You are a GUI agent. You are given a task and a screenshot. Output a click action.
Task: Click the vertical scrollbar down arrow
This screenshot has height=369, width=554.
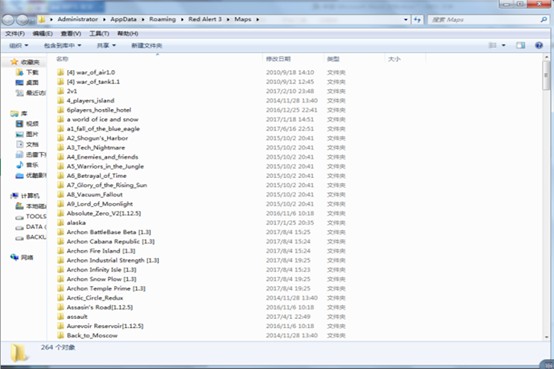click(546, 337)
